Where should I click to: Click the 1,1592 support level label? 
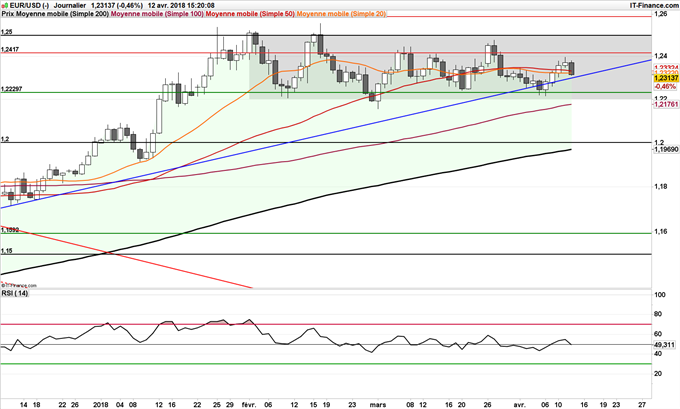coord(10,230)
